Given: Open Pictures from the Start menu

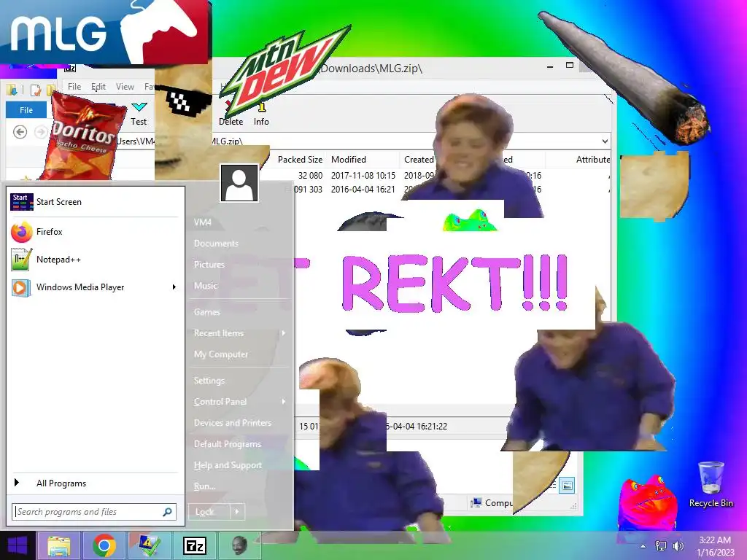Looking at the screenshot, I should click(209, 264).
